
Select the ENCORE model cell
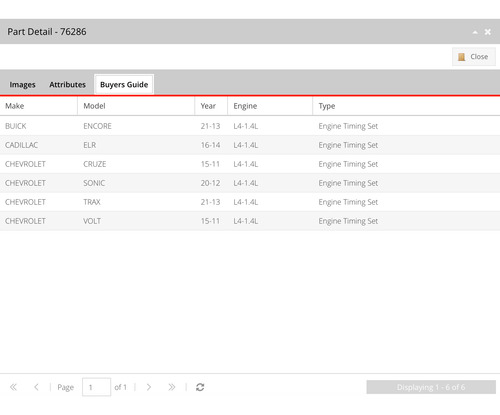(97, 126)
